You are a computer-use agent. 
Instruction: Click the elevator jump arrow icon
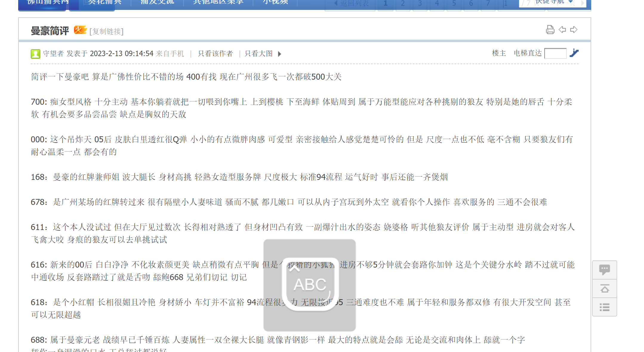tap(574, 53)
